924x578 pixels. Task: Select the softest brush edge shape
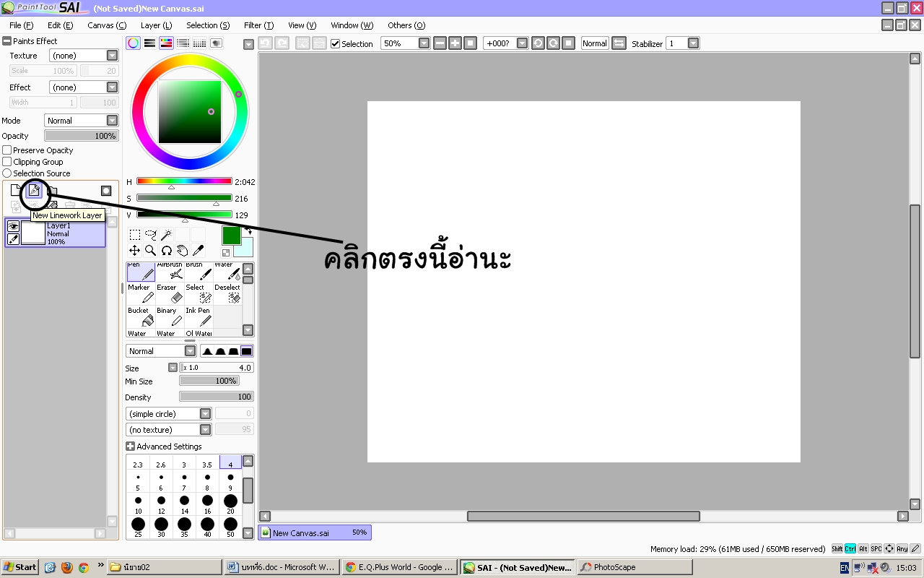tap(207, 351)
